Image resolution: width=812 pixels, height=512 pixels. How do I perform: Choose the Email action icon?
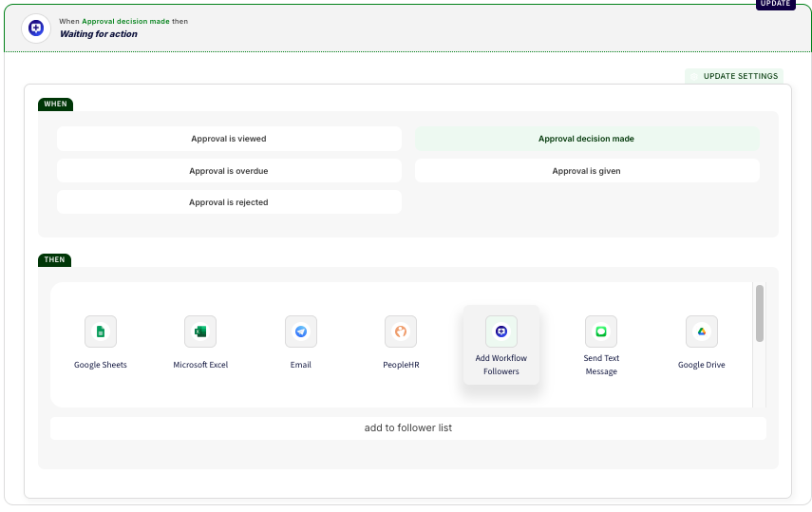click(301, 332)
